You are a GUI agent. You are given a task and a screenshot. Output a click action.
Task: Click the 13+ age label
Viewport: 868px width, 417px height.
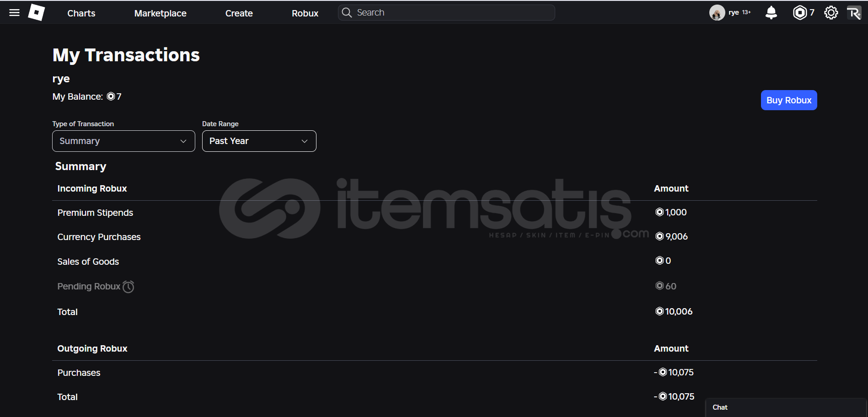point(746,12)
